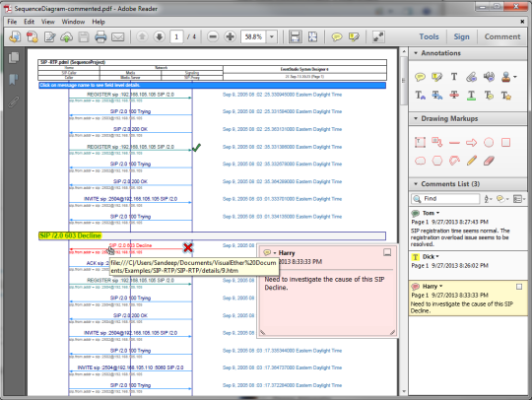Collapse the Annotations panel section

pyautogui.click(x=416, y=53)
